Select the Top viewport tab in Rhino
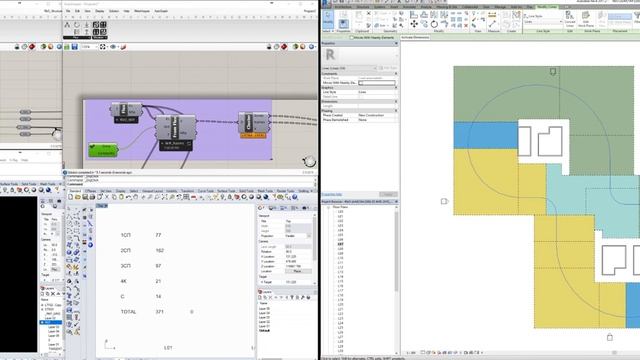 pyautogui.click(x=101, y=206)
